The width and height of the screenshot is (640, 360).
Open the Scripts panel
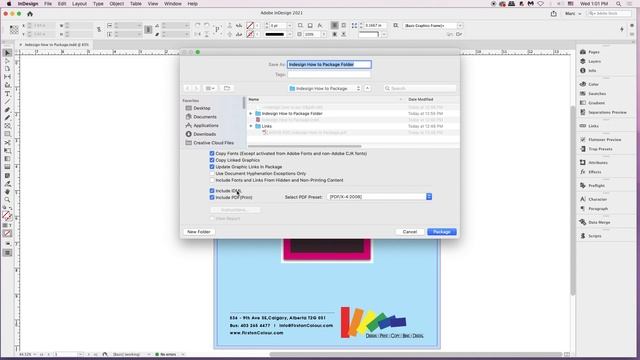(591, 236)
